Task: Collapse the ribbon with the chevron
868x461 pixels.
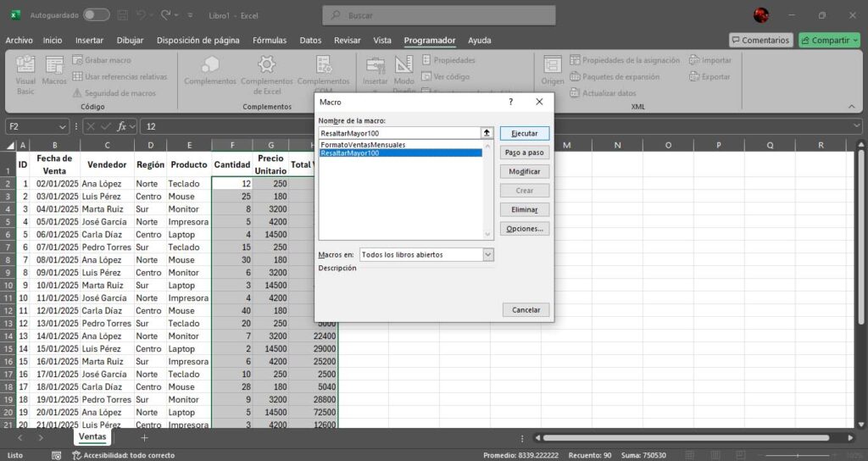Action: coord(851,106)
